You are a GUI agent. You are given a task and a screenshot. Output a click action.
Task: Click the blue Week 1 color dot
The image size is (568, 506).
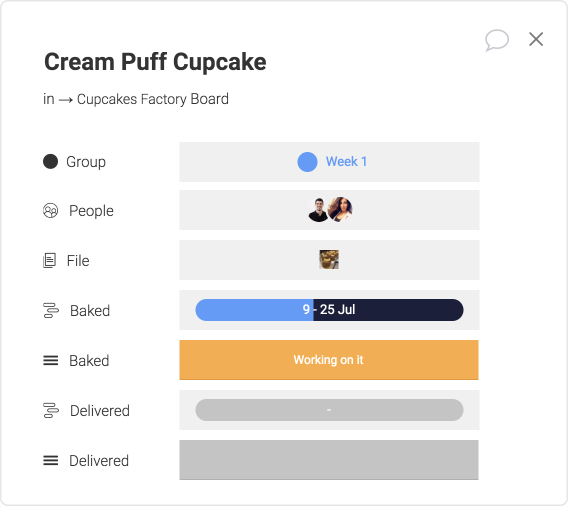click(307, 162)
